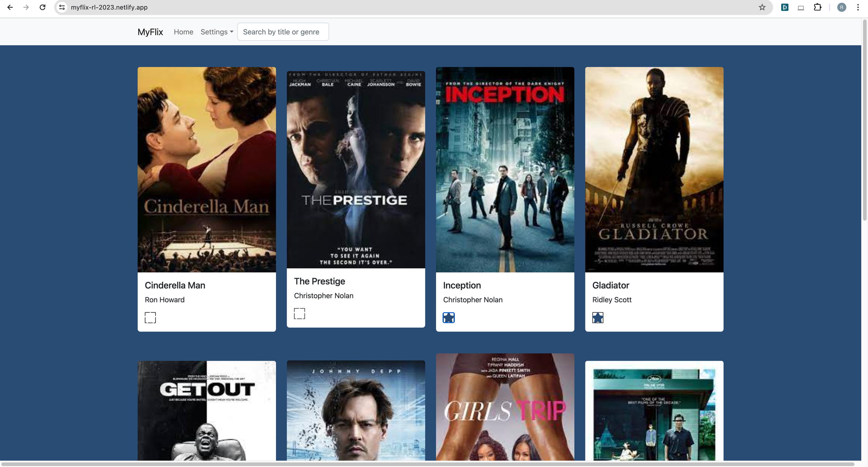Open the browser Extensions puzzle icon

click(817, 7)
